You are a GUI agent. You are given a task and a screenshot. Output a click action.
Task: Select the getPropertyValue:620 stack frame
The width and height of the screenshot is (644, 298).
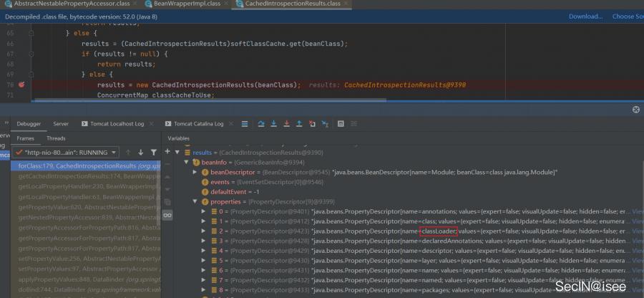[x=86, y=208]
